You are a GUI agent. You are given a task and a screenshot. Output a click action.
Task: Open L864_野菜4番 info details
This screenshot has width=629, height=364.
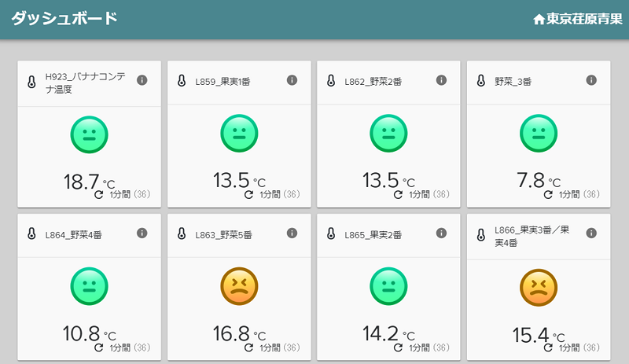(142, 233)
